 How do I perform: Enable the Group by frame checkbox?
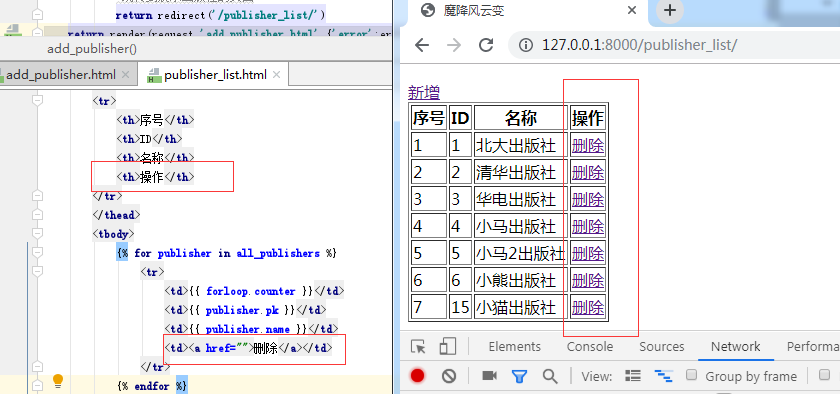(692, 374)
